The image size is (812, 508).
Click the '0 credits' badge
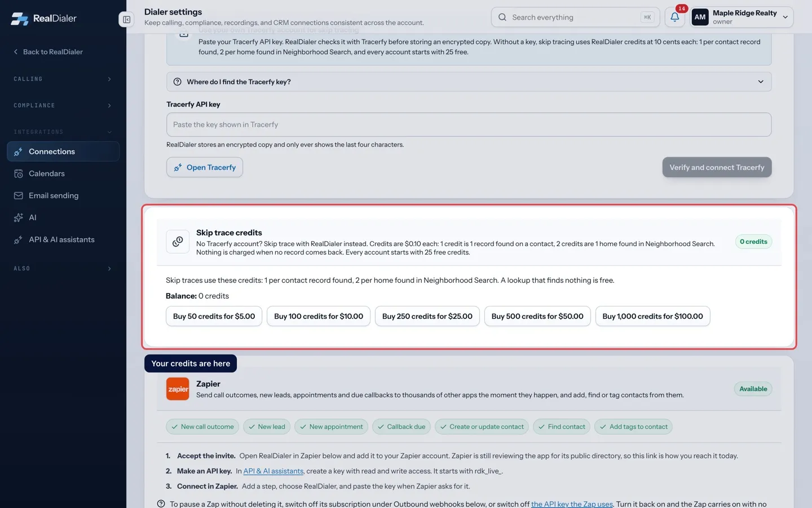coord(753,242)
